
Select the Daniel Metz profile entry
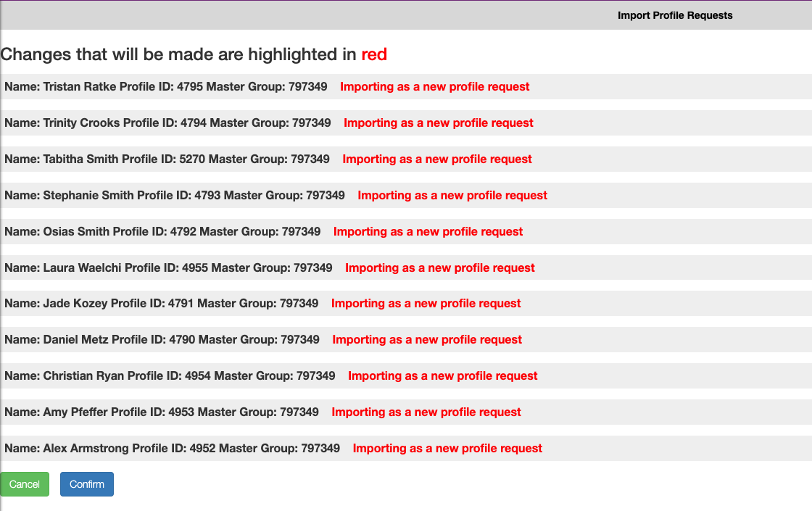pos(162,340)
